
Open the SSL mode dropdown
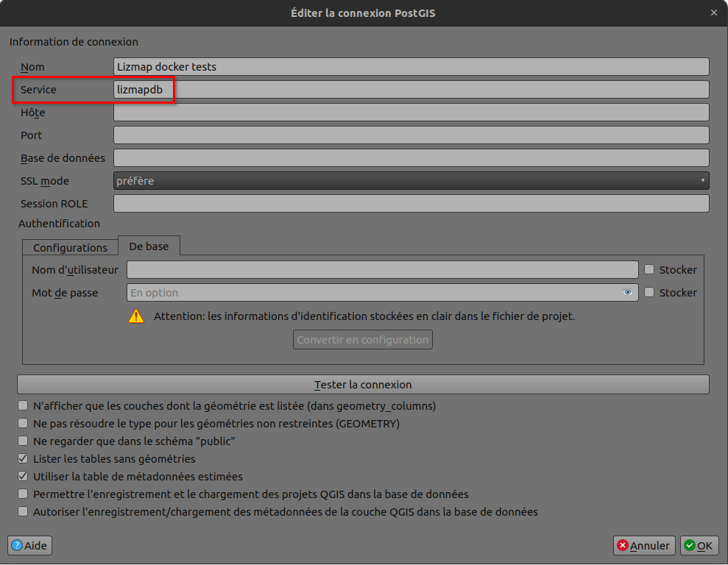point(411,181)
